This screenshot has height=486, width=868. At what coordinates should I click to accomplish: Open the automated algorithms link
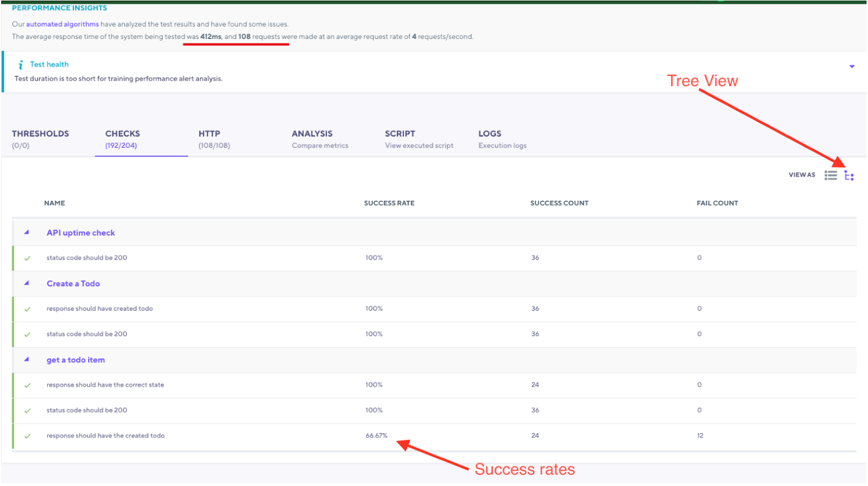pyautogui.click(x=62, y=24)
